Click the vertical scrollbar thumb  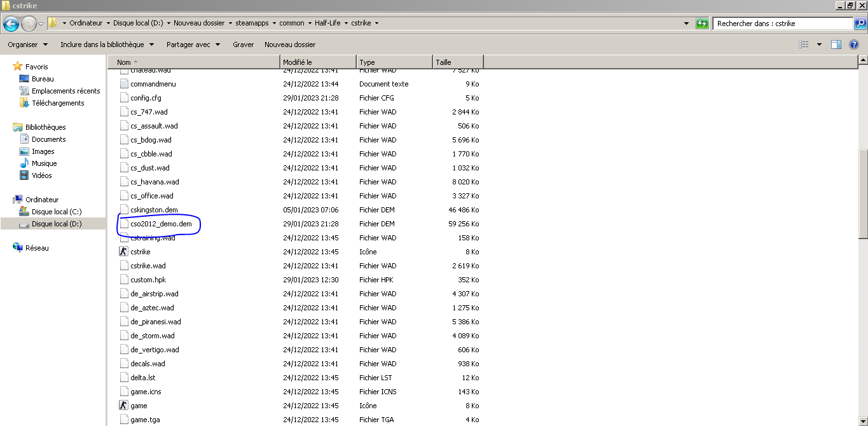click(863, 191)
